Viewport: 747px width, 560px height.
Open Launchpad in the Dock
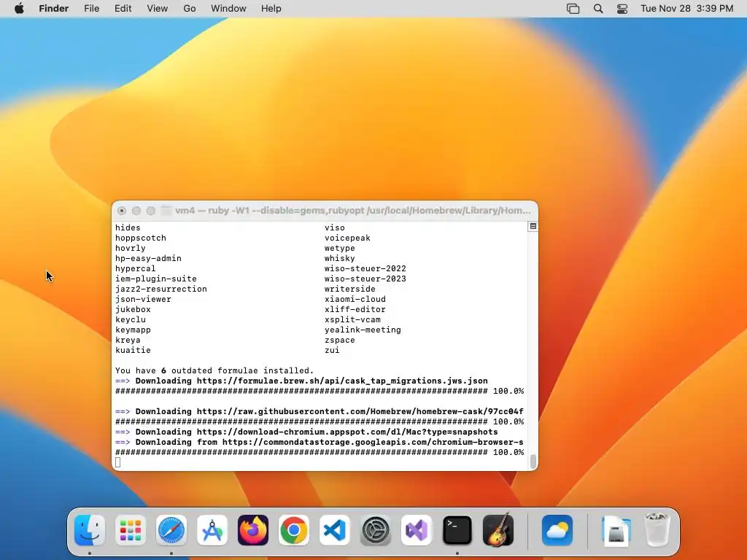(x=131, y=530)
